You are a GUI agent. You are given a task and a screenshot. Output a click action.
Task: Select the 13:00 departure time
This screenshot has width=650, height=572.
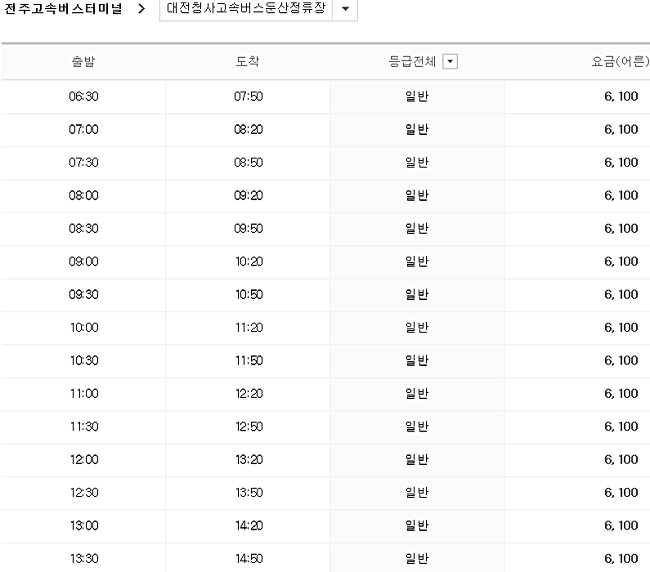point(84,526)
